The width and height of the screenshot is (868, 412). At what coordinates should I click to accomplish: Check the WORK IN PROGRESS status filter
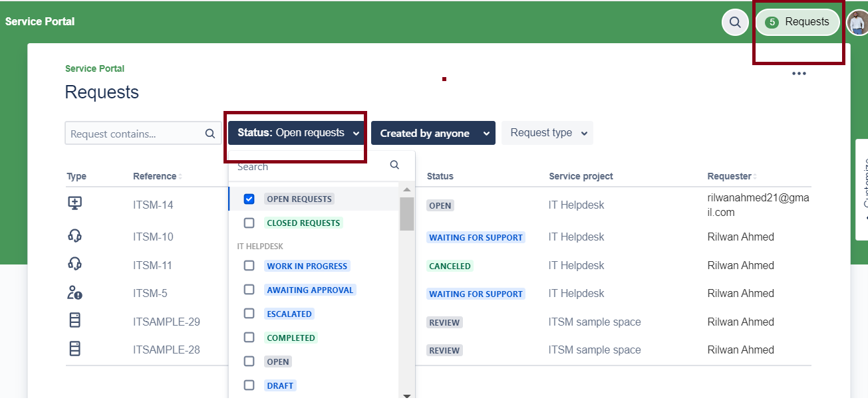pyautogui.click(x=249, y=265)
